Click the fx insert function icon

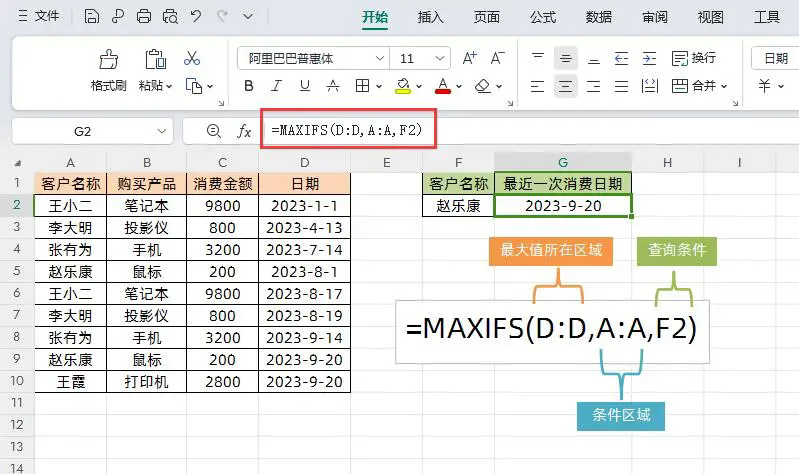244,131
